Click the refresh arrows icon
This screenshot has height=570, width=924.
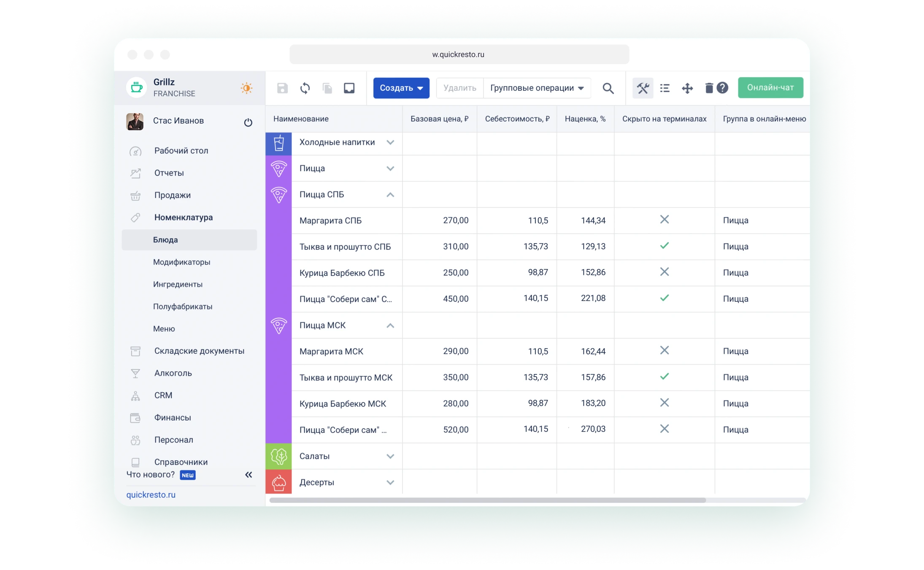tap(305, 88)
